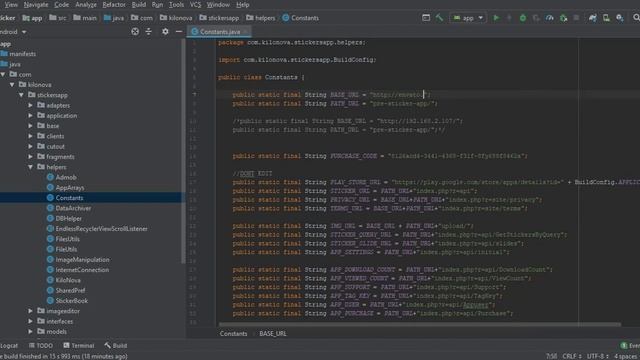Close the Constants.java editor tab
The width and height of the screenshot is (640, 360).
(245, 31)
